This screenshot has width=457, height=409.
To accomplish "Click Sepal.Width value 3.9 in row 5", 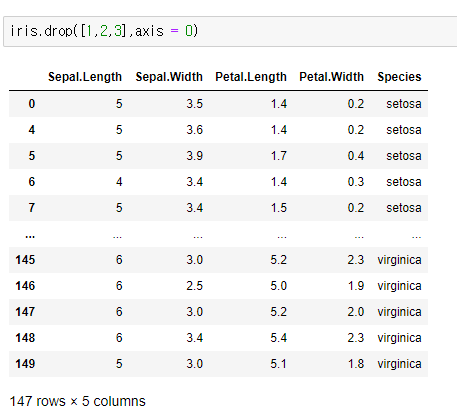I will [195, 156].
